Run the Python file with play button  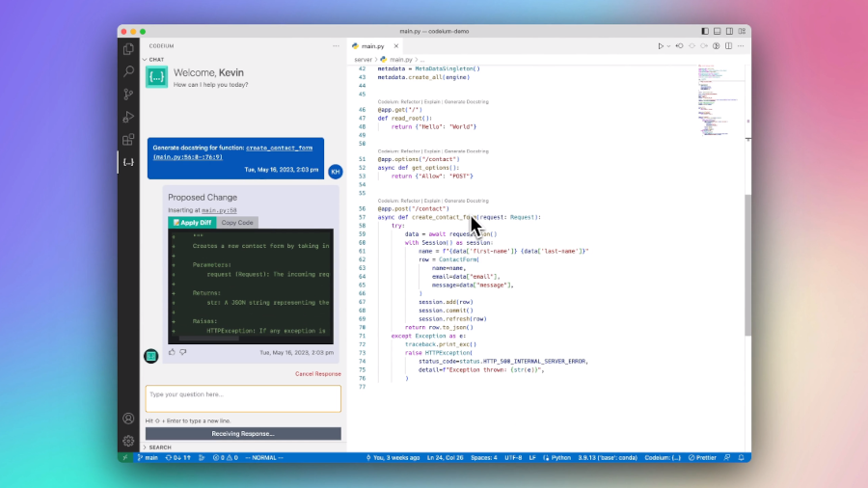tap(661, 46)
